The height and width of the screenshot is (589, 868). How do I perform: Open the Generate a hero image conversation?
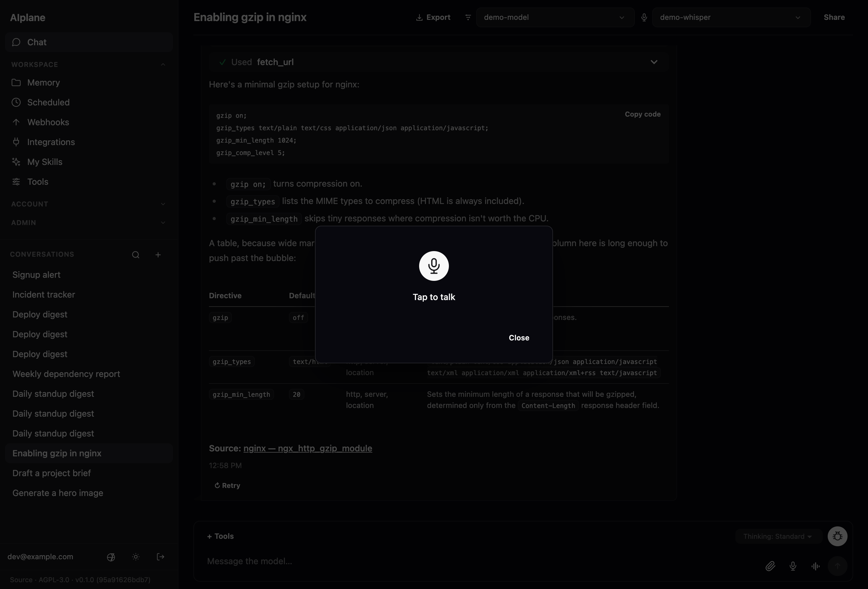89,493
